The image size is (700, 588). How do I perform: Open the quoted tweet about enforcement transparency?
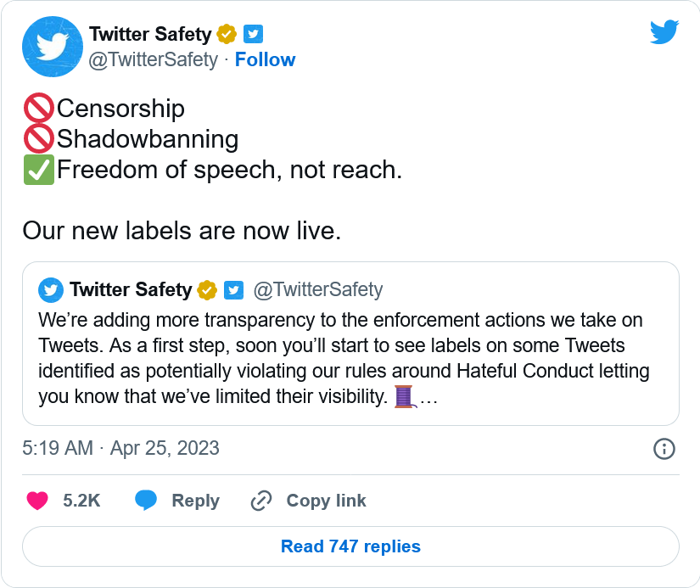(x=350, y=356)
